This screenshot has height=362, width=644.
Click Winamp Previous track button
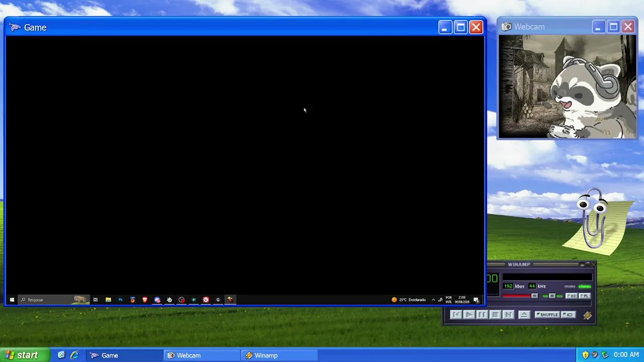coord(456,315)
